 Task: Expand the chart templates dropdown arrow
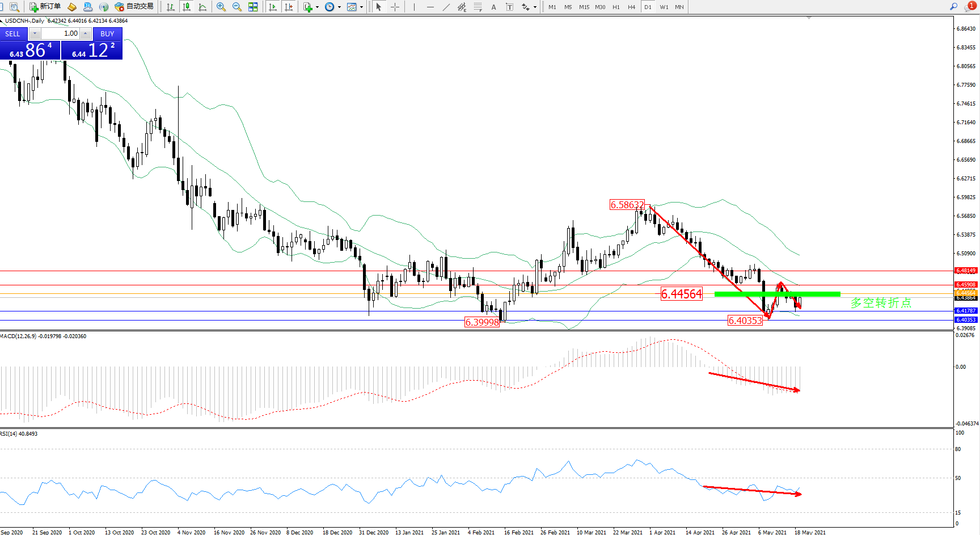(361, 7)
